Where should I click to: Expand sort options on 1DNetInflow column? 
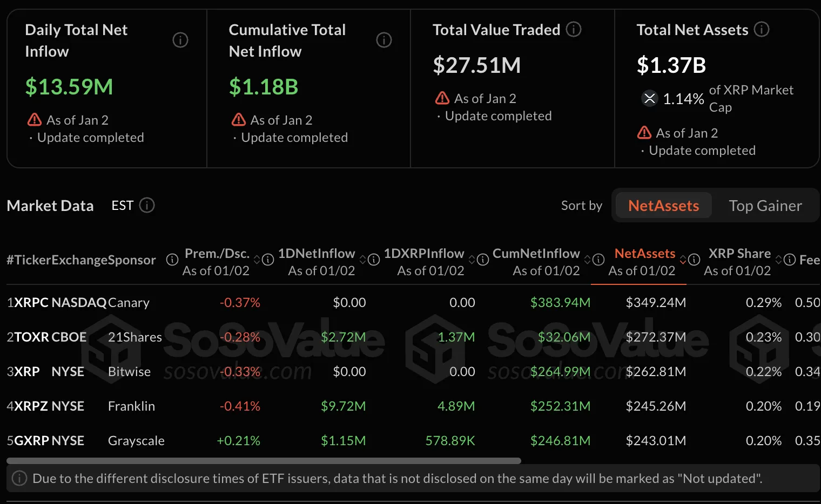click(364, 260)
